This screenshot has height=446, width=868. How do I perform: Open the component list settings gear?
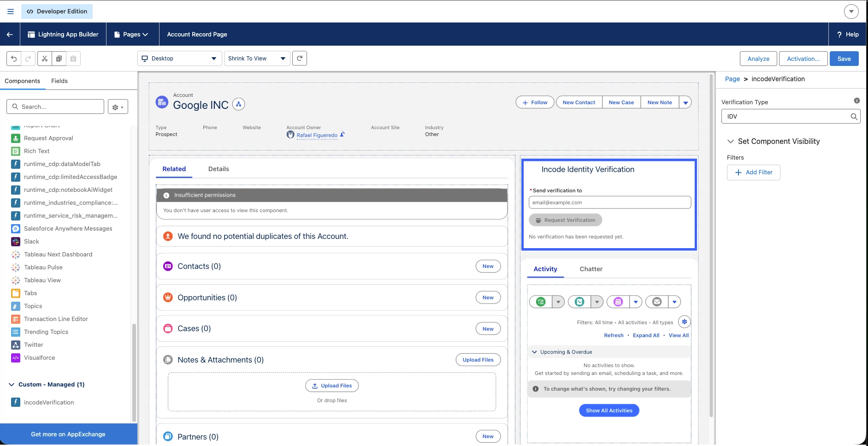[118, 107]
